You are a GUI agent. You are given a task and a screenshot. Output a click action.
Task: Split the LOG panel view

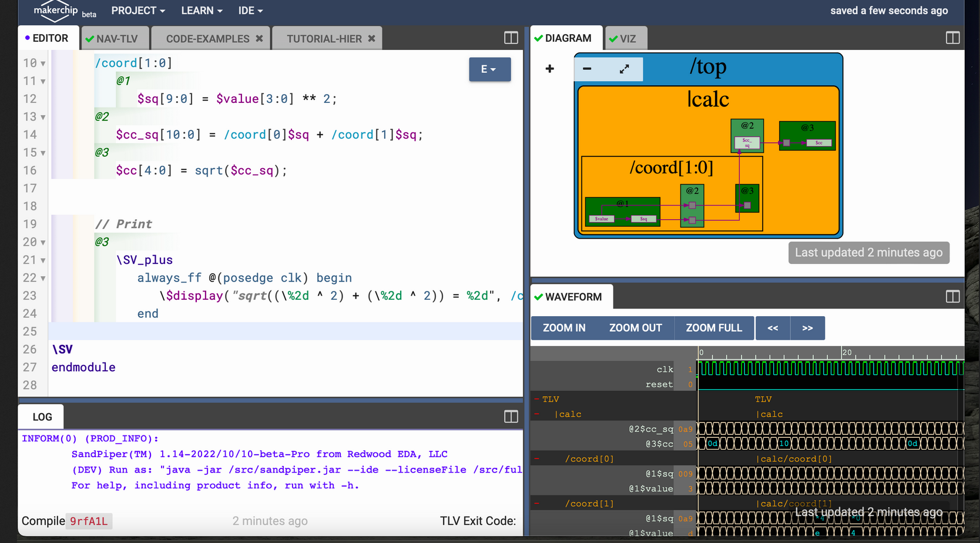coord(510,416)
